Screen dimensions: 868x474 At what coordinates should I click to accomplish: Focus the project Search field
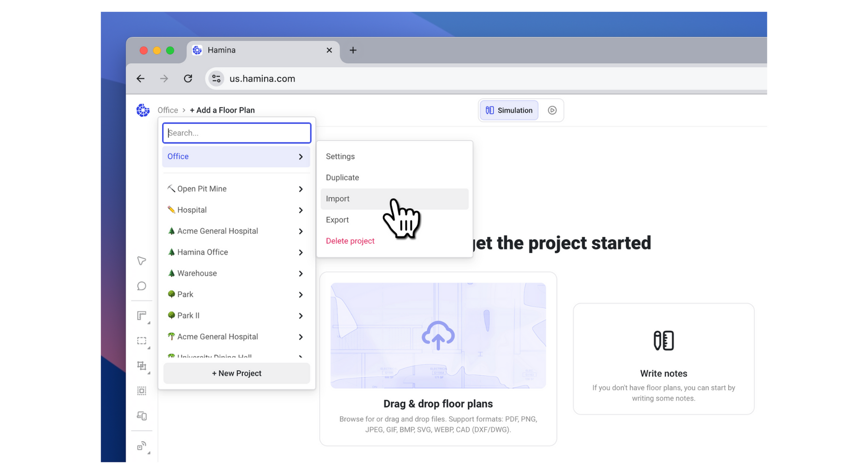coord(236,133)
